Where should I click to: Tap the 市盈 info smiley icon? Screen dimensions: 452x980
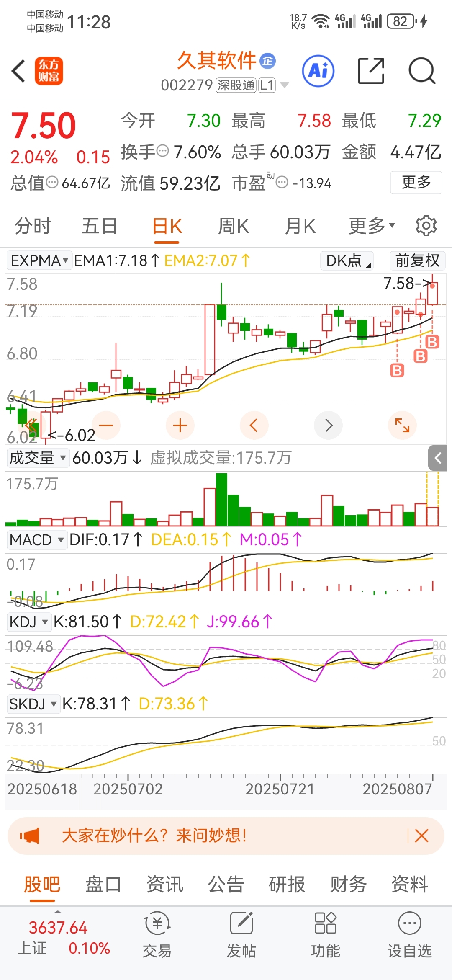[282, 182]
